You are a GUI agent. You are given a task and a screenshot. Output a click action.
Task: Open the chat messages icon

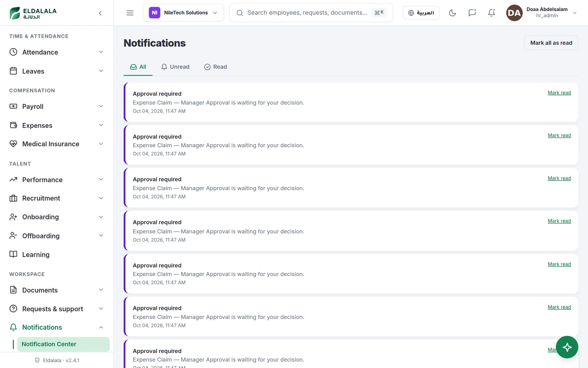(x=472, y=13)
